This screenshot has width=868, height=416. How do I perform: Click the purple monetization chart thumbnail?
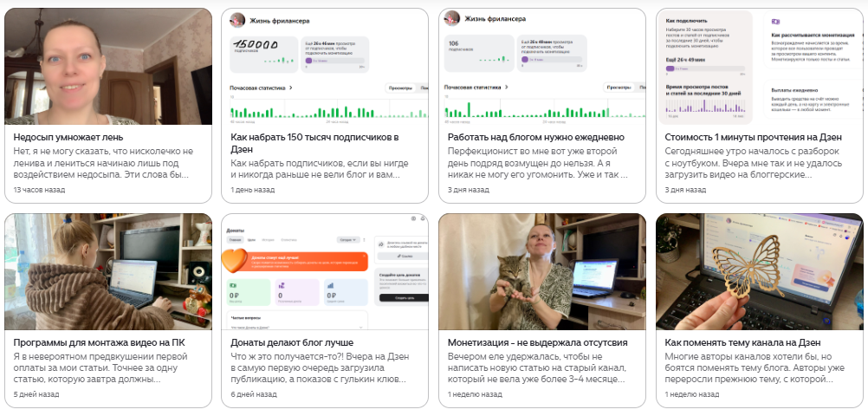point(759,67)
